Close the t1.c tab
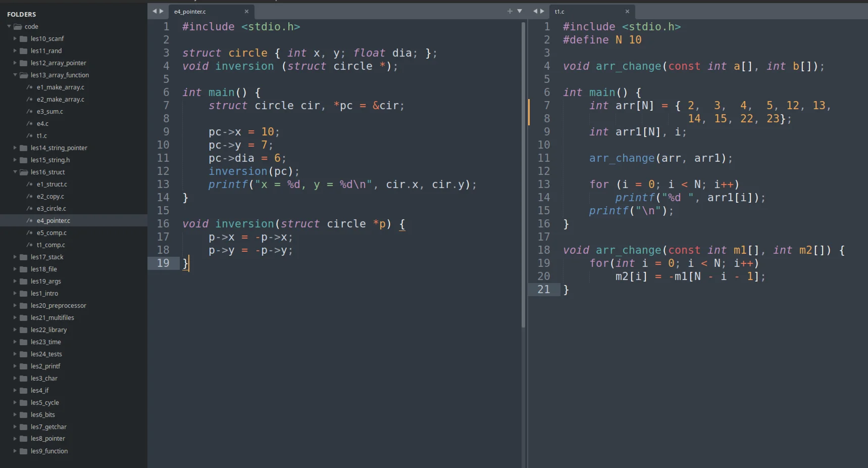This screenshot has height=468, width=868. click(627, 12)
